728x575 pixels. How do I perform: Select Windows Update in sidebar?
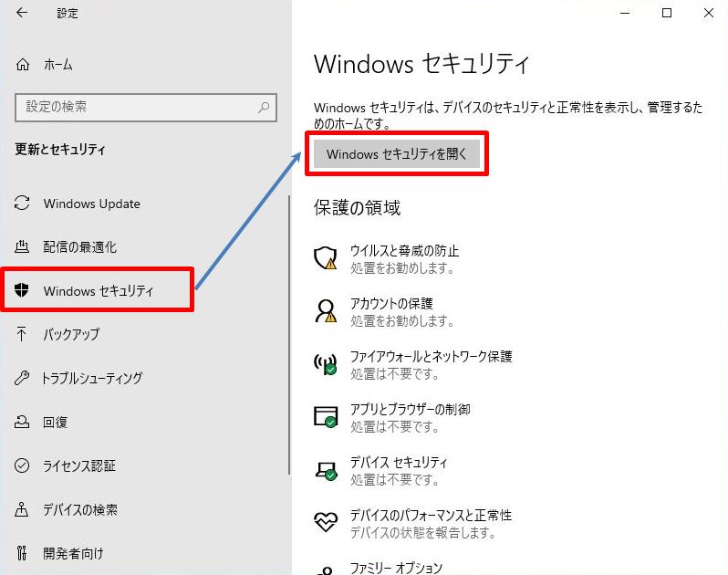pyautogui.click(x=91, y=204)
